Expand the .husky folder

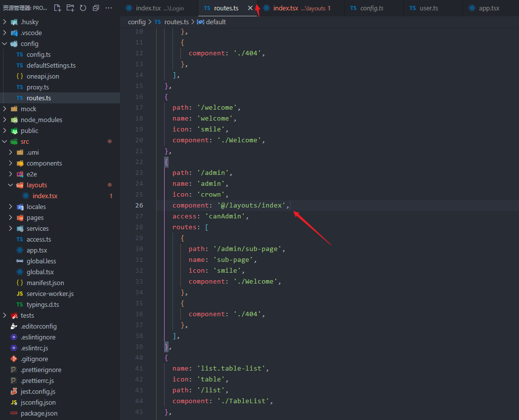4,22
